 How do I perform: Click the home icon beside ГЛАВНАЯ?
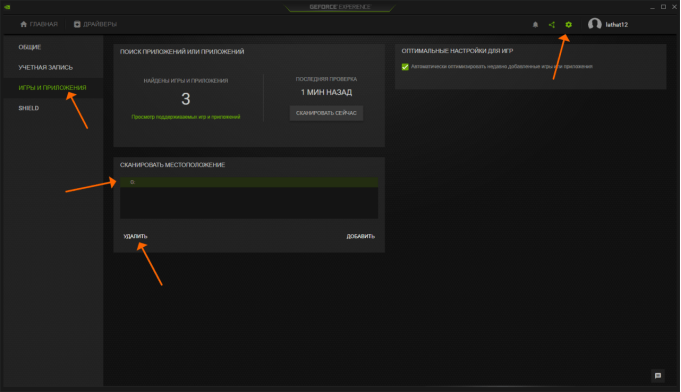tap(23, 24)
